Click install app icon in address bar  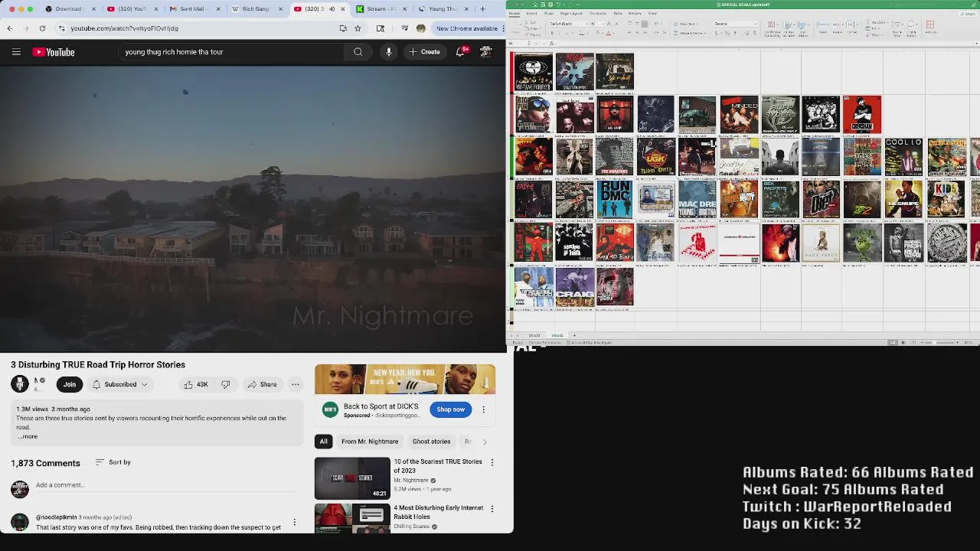pyautogui.click(x=343, y=28)
